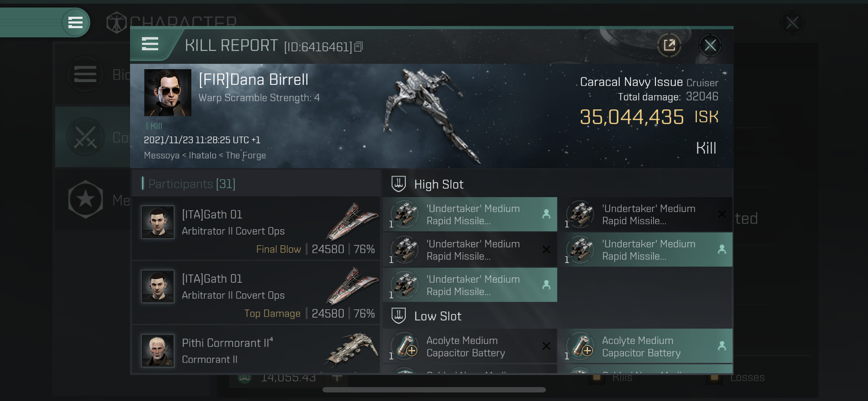Select the Bio sidebar tab
Screen dimensions: 868x401
pos(86,74)
